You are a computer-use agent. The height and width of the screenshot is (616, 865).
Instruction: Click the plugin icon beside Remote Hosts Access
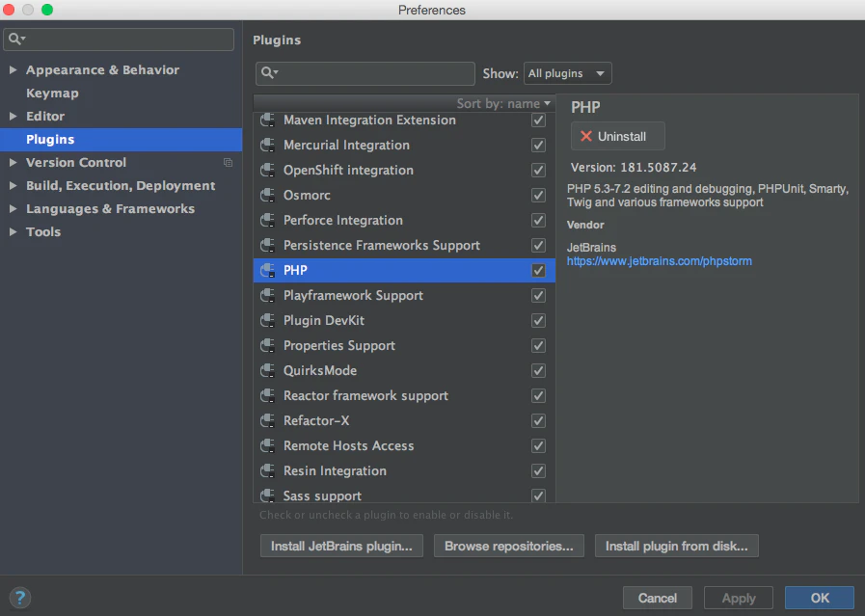click(x=267, y=445)
